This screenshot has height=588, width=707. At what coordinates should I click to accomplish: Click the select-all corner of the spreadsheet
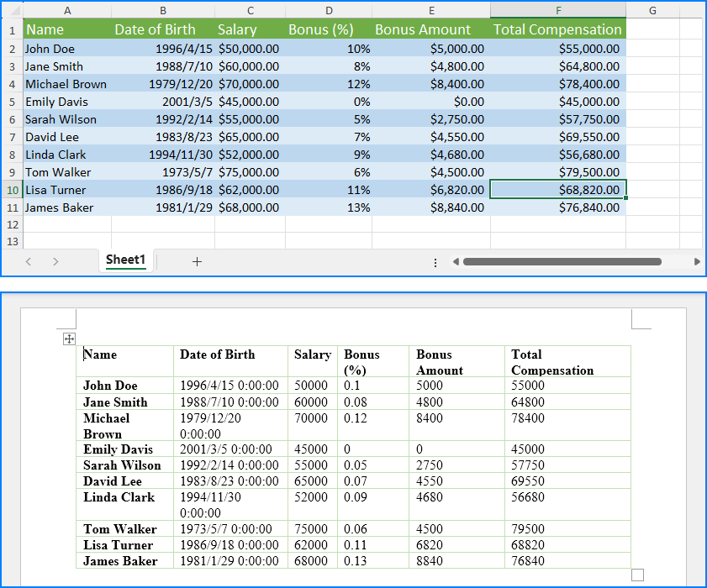12,10
